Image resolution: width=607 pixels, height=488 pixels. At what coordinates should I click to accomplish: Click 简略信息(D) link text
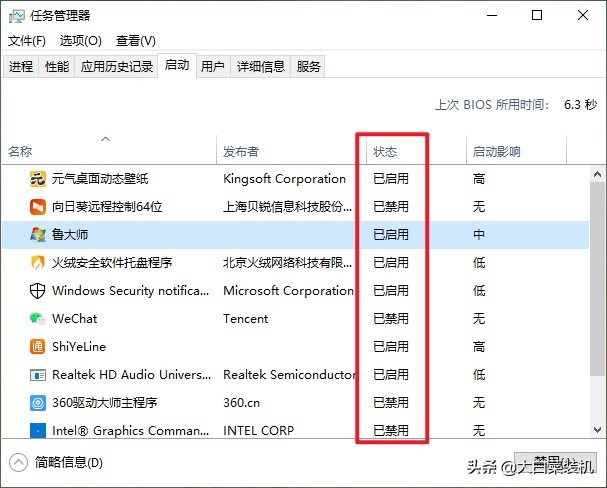tap(69, 462)
